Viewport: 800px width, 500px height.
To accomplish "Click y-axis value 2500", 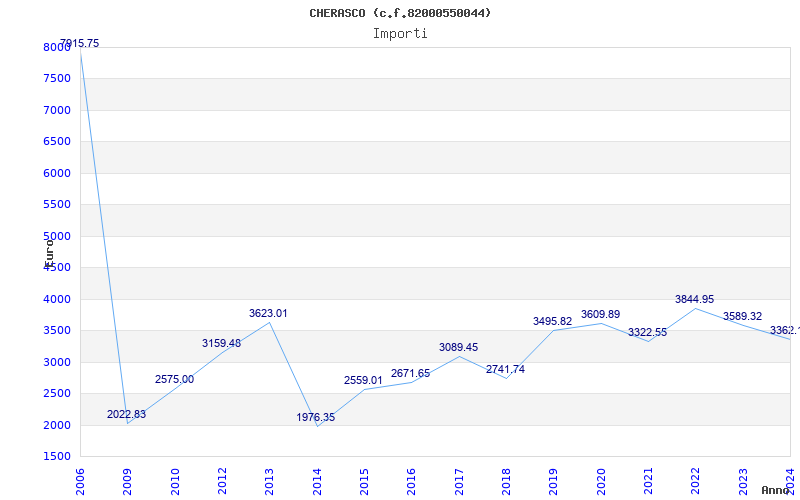I will (x=57, y=393).
